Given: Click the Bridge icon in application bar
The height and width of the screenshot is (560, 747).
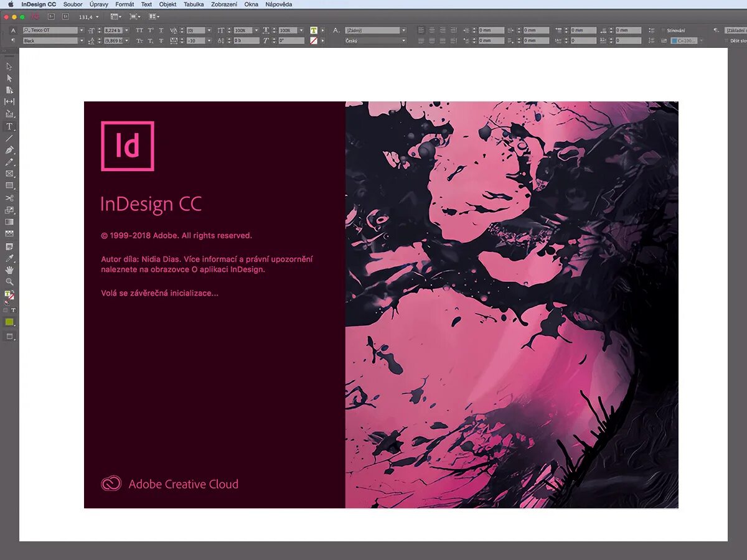Looking at the screenshot, I should 52,16.
